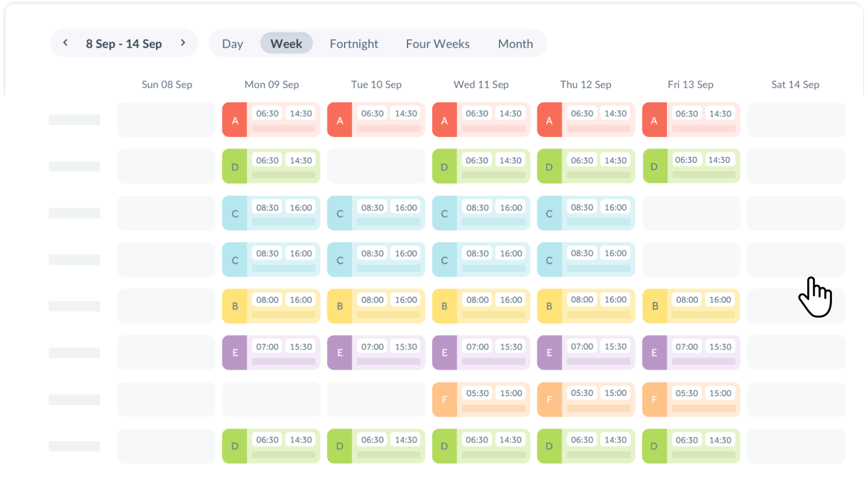This screenshot has width=868, height=494.
Task: Click the progress bar under Monday's E shift
Action: [284, 361]
